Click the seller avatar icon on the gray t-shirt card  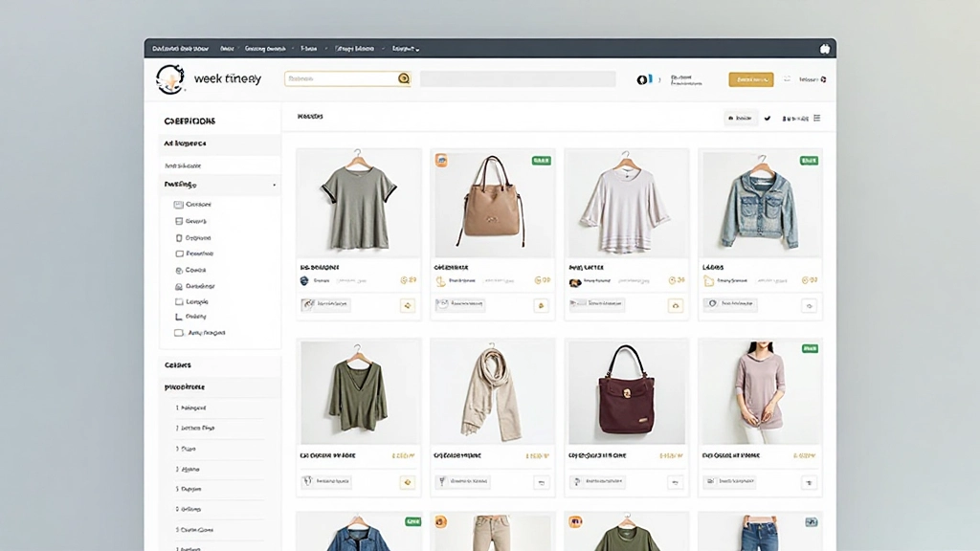[x=303, y=280]
